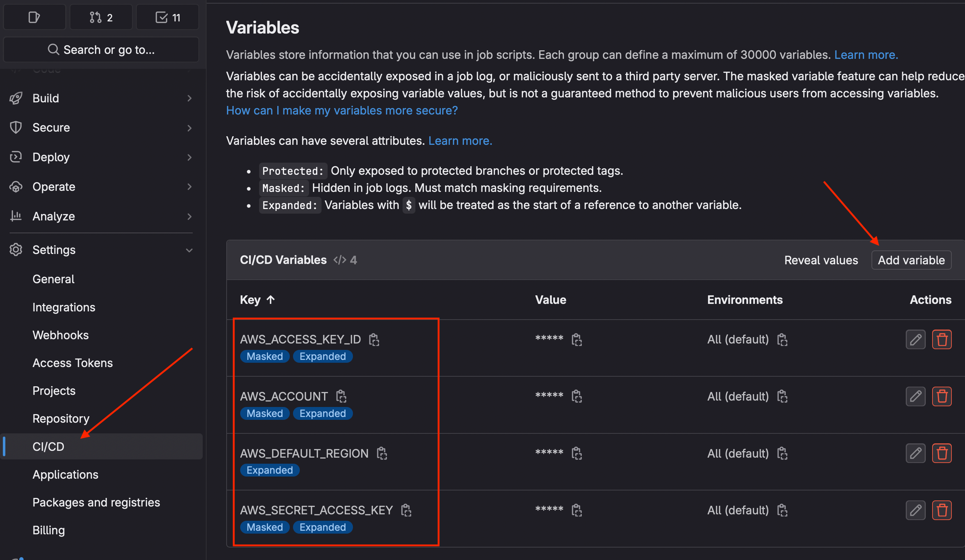This screenshot has width=965, height=560.
Task: Open the issues icon button in top bar
Action: (35, 17)
